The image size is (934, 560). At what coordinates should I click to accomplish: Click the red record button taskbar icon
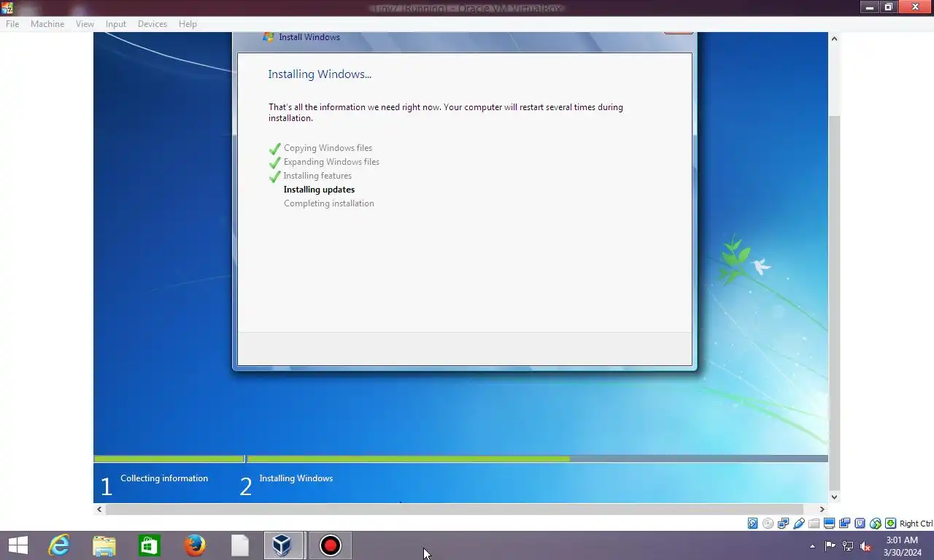[331, 545]
